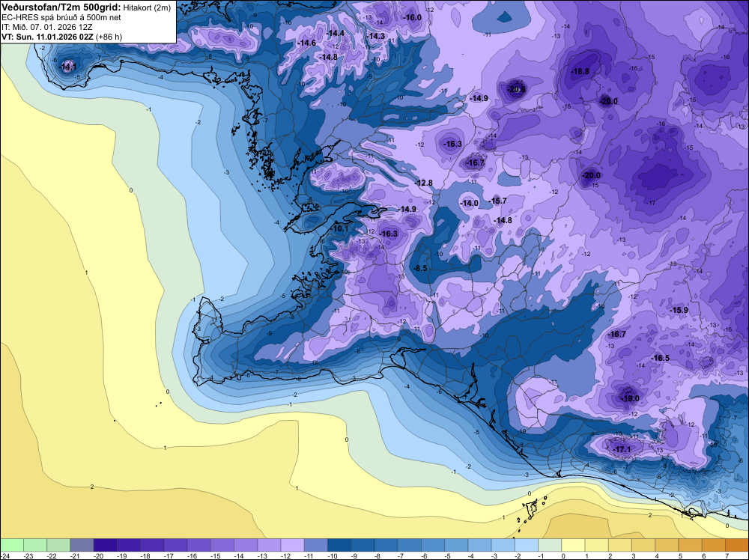The height and width of the screenshot is (560, 749).
Task: Click the -15.7 temperature label
Action: pos(498,201)
